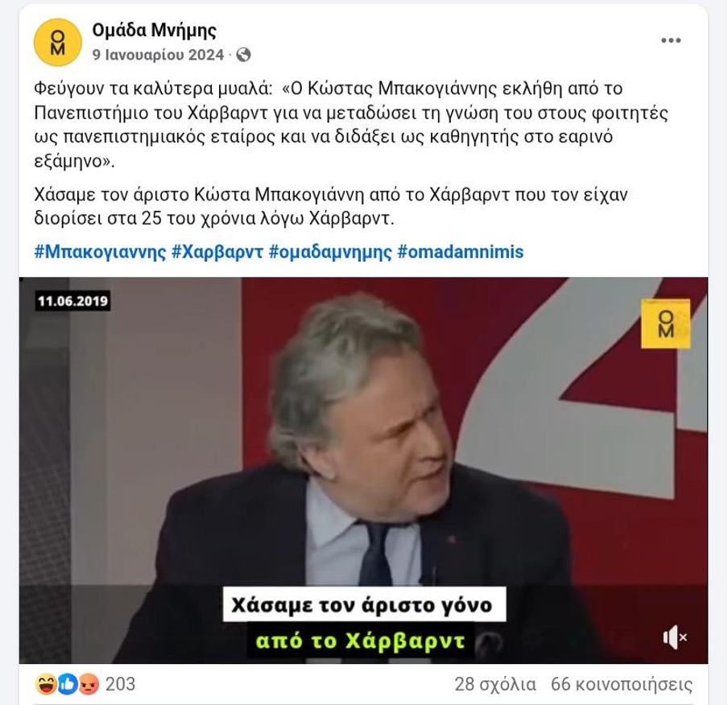Click the Χάσαμε τον άριστο γόνο subtitle

[362, 605]
